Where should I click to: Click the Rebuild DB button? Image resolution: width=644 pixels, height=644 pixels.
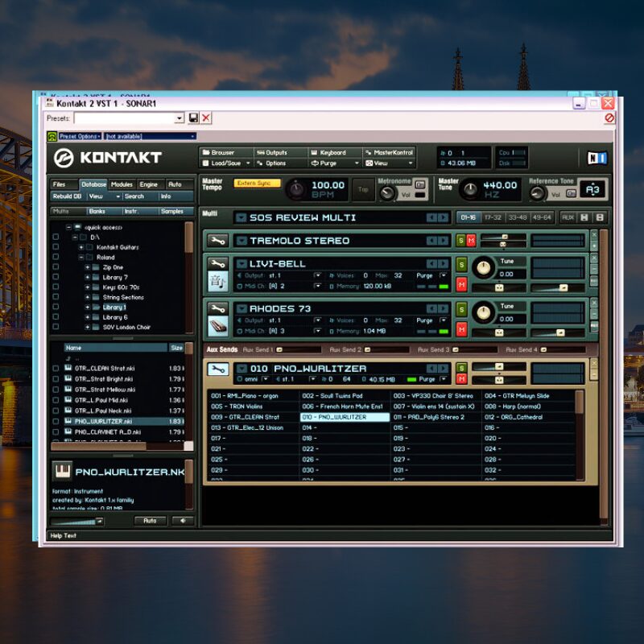pyautogui.click(x=68, y=196)
